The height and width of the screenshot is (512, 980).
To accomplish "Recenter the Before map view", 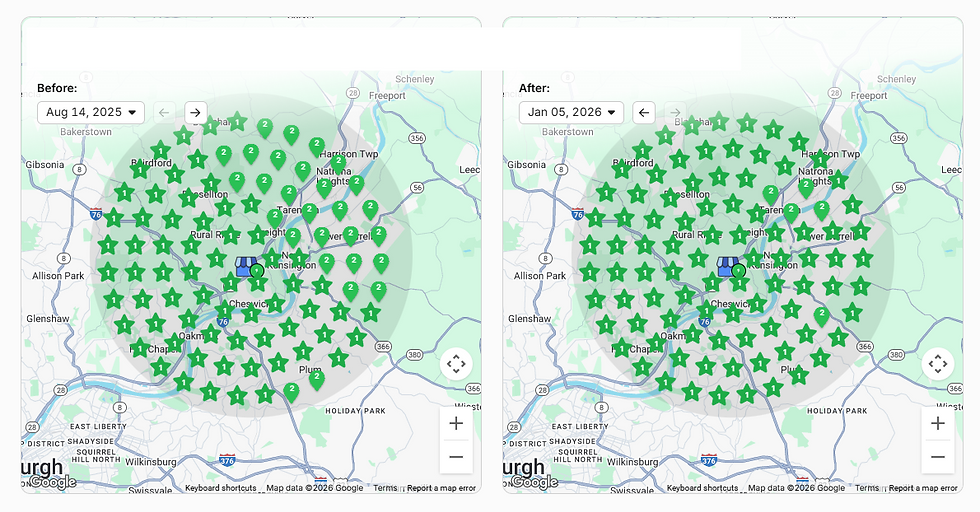I will tap(456, 364).
